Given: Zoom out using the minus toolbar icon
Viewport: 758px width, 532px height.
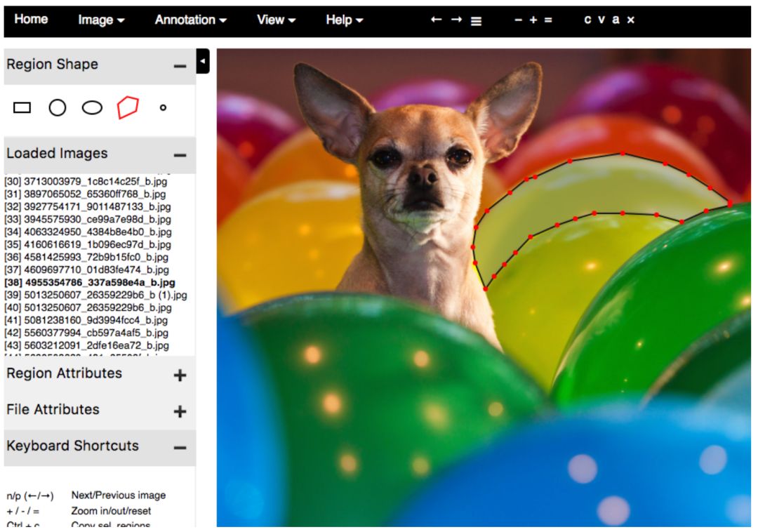Looking at the screenshot, I should 518,20.
